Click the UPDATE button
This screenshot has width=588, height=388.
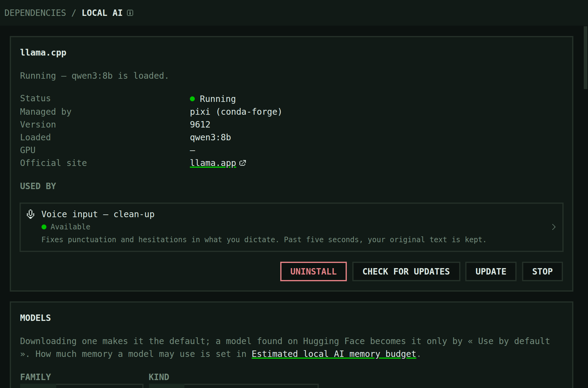point(491,271)
